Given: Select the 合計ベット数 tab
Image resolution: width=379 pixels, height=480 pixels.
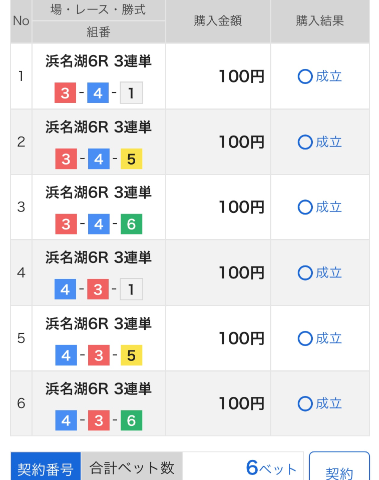Looking at the screenshot, I should (x=132, y=466).
